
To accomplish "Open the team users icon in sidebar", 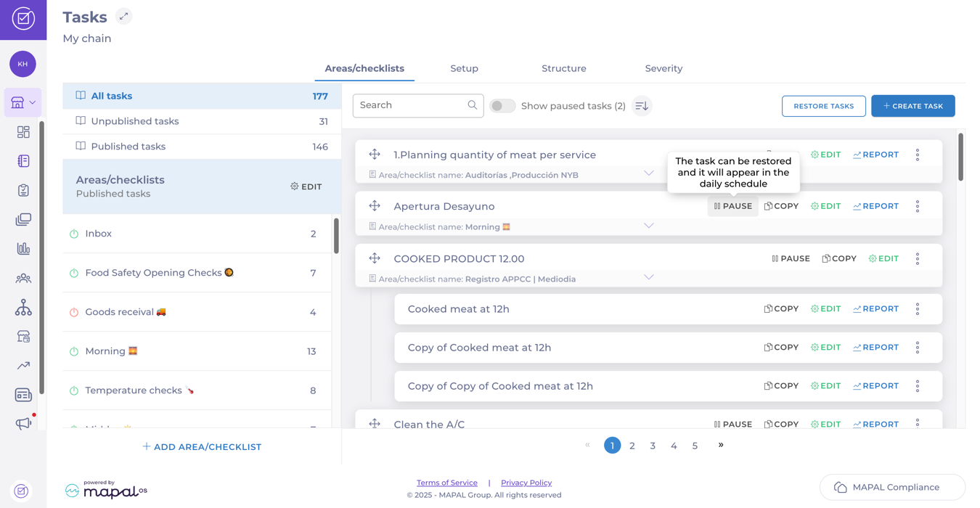I will 23,278.
